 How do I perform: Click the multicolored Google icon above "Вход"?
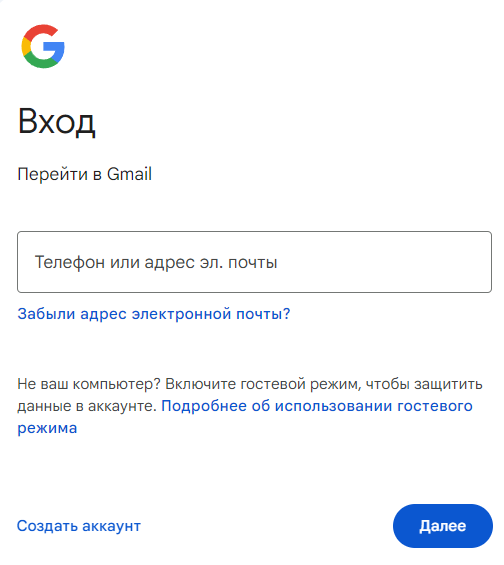pos(43,46)
